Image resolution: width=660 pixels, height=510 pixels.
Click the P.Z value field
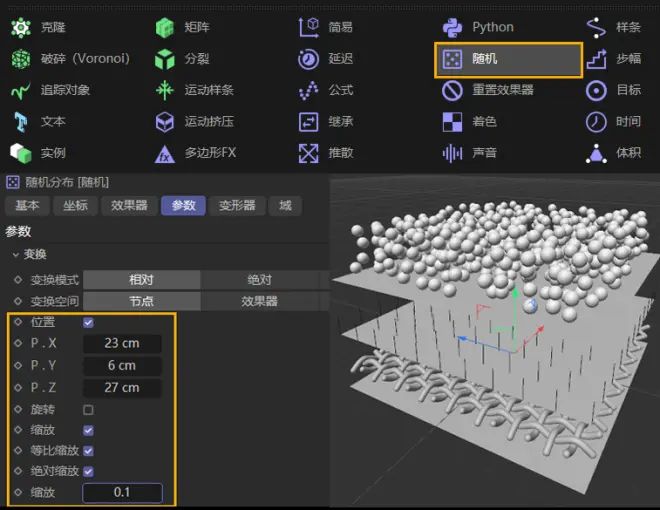(x=122, y=388)
